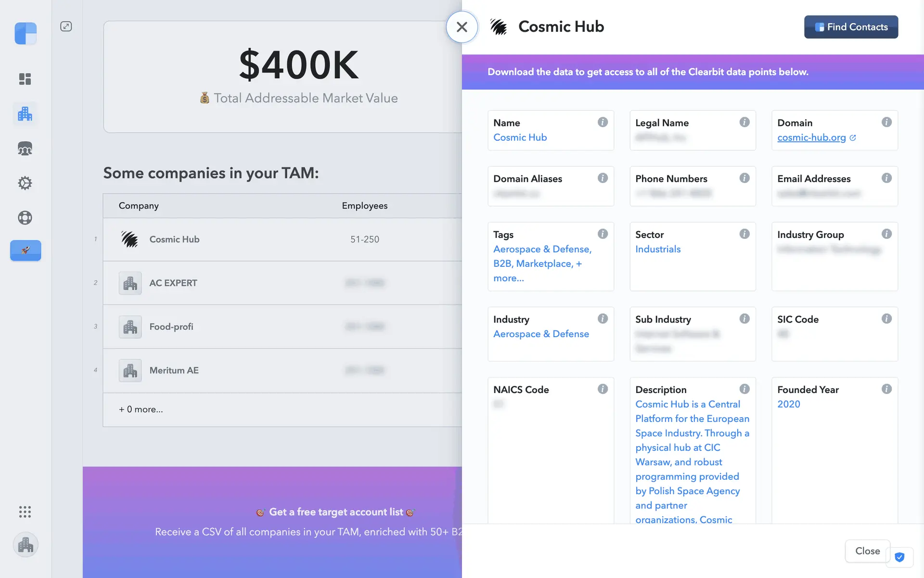Click info icon on Founded Year card
Screen dimensions: 924x578
[886, 389]
